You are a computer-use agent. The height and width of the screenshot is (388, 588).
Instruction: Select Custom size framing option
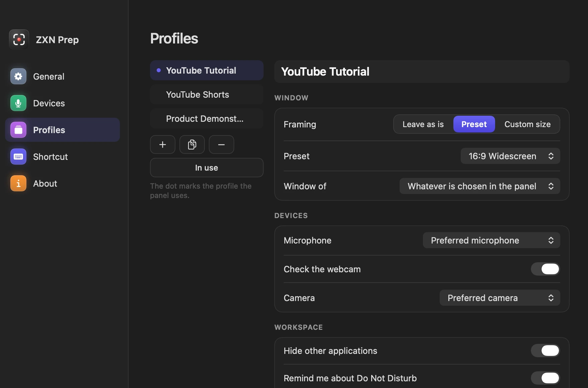point(528,124)
